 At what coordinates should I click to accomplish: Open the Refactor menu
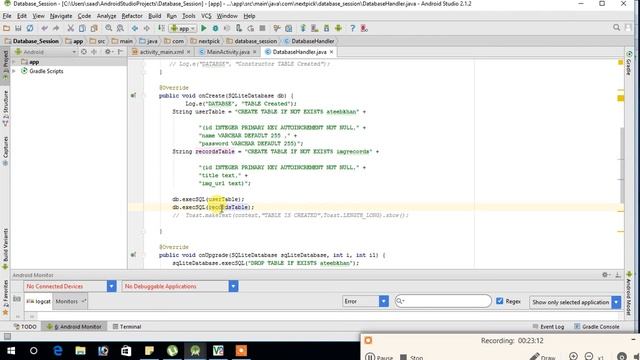tap(132, 16)
